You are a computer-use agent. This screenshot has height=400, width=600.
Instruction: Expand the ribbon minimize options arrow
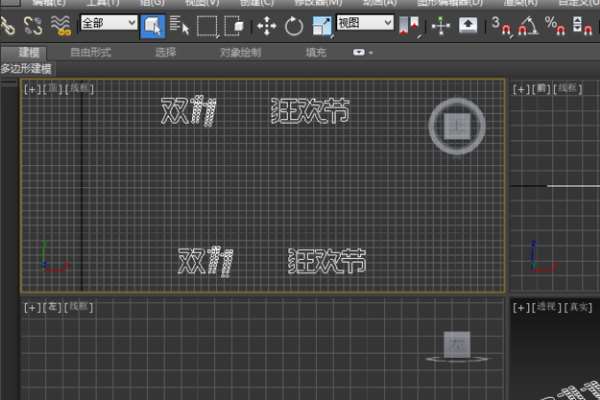[x=371, y=53]
